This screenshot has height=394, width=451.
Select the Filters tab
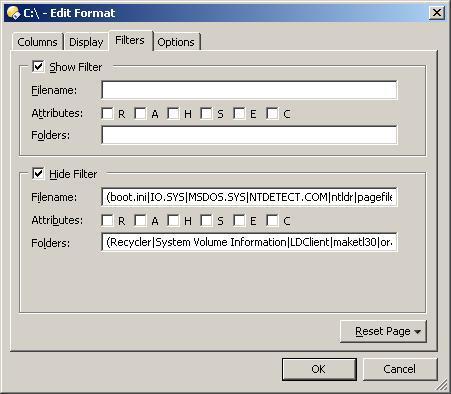[130, 40]
